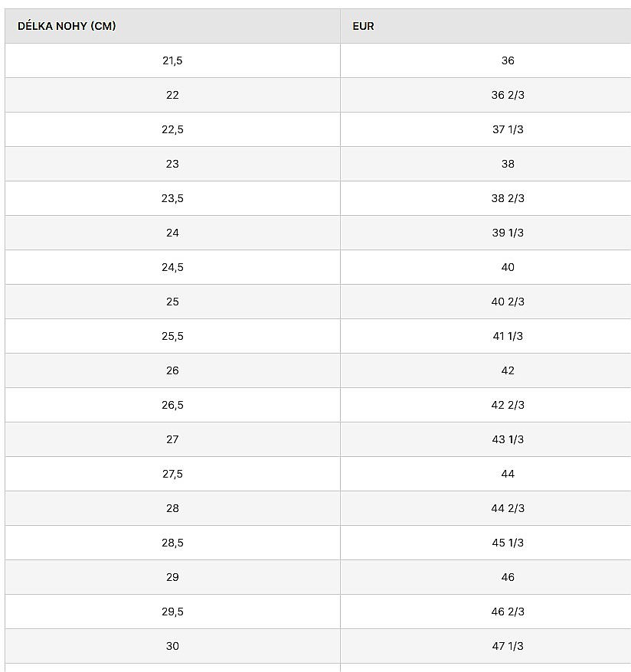Click the EUR size 40 2/3 cell

(x=508, y=302)
